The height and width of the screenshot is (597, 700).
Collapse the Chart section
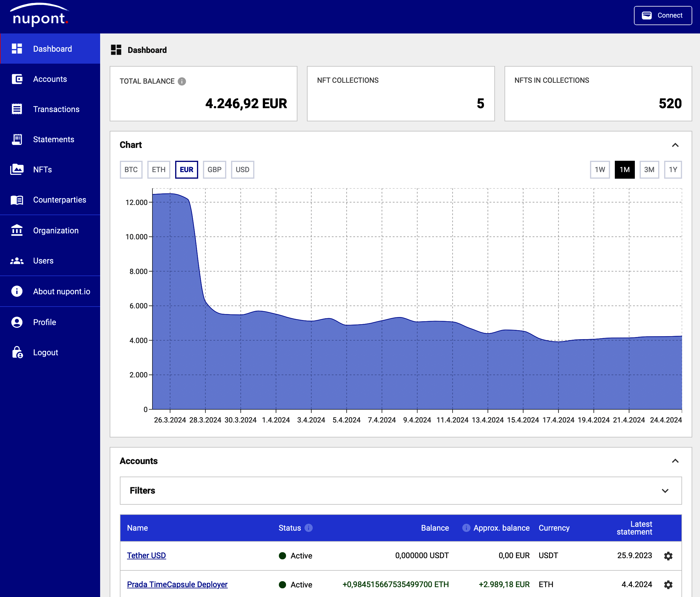pos(675,145)
